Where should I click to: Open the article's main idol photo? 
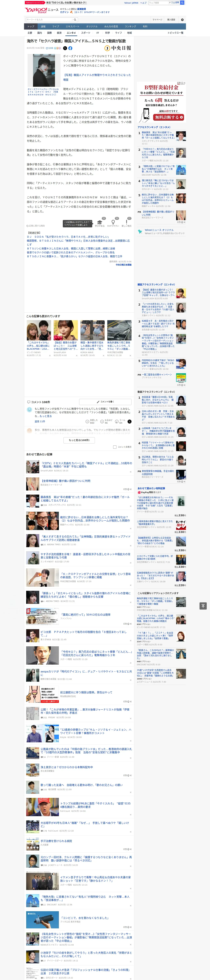pos(44,70)
